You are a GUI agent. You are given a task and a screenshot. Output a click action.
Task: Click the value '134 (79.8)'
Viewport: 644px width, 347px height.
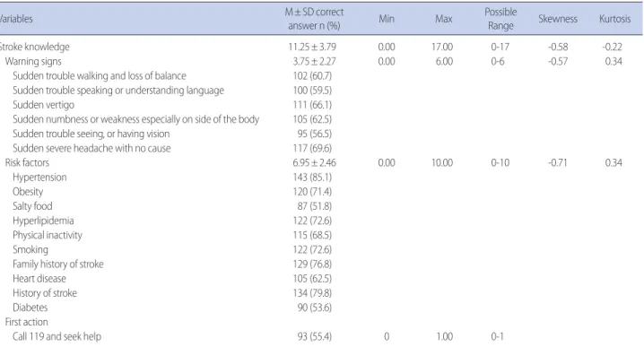[x=312, y=293]
